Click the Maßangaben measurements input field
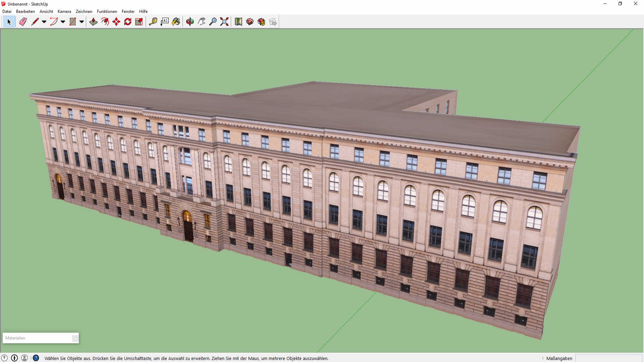Viewport: 644px width, 362px height. pyautogui.click(x=608, y=358)
